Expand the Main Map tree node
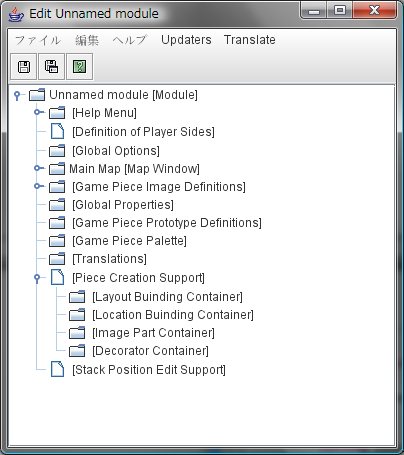The image size is (404, 455). pyautogui.click(x=38, y=168)
